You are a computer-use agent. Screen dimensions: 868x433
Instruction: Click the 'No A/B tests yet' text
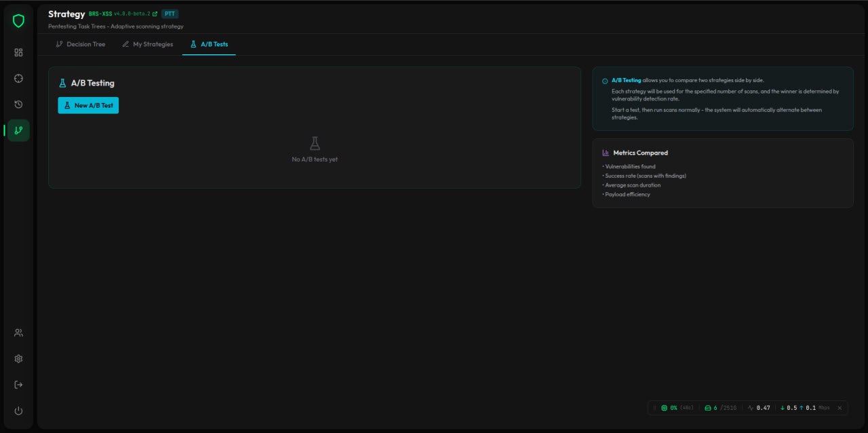[315, 159]
